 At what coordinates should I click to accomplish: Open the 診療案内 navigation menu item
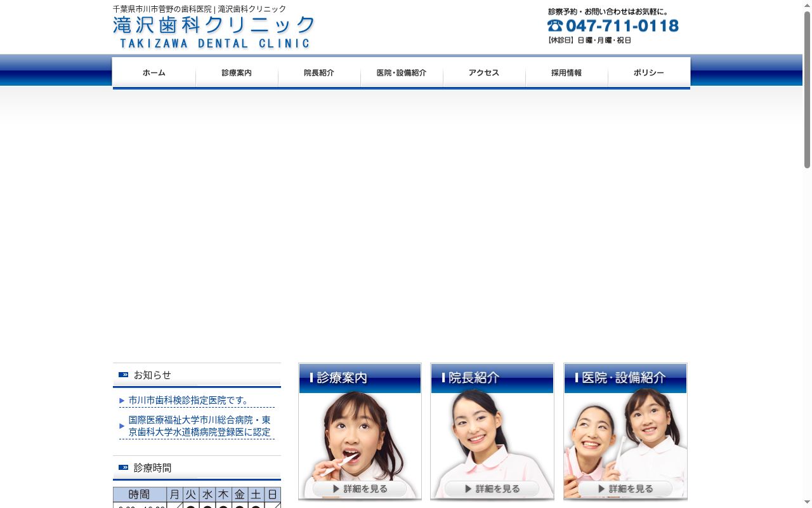click(x=237, y=72)
